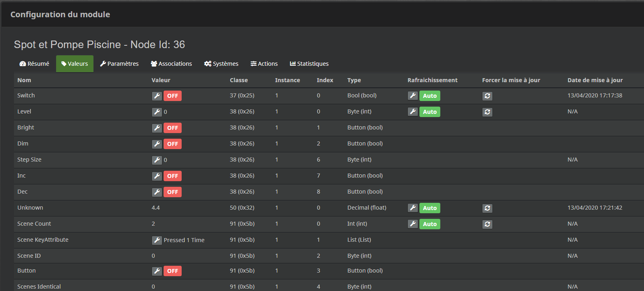The image size is (644, 291).
Task: Select the Résumé tab
Action: click(x=34, y=64)
